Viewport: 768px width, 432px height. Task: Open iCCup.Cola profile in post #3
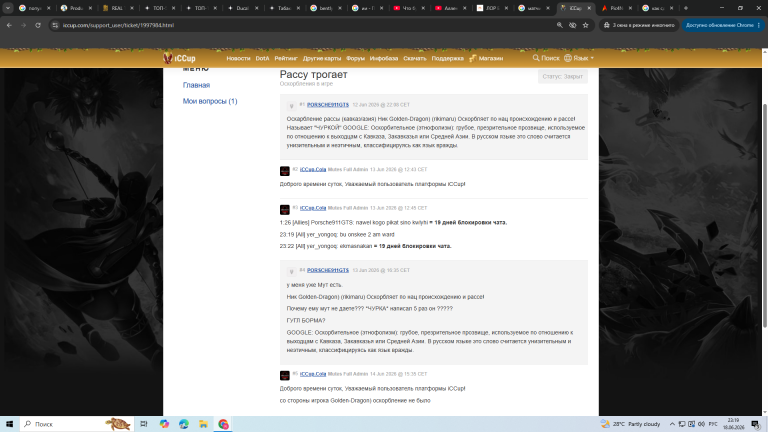(313, 208)
